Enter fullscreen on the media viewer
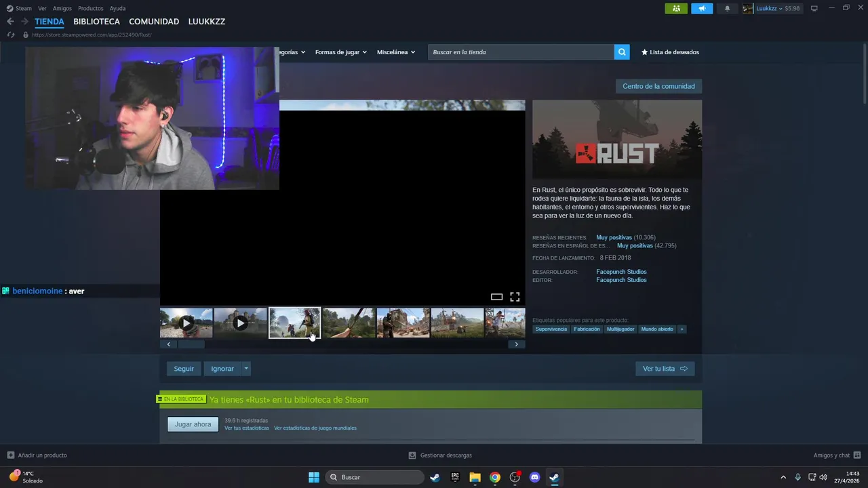This screenshot has width=868, height=488. pos(515,297)
